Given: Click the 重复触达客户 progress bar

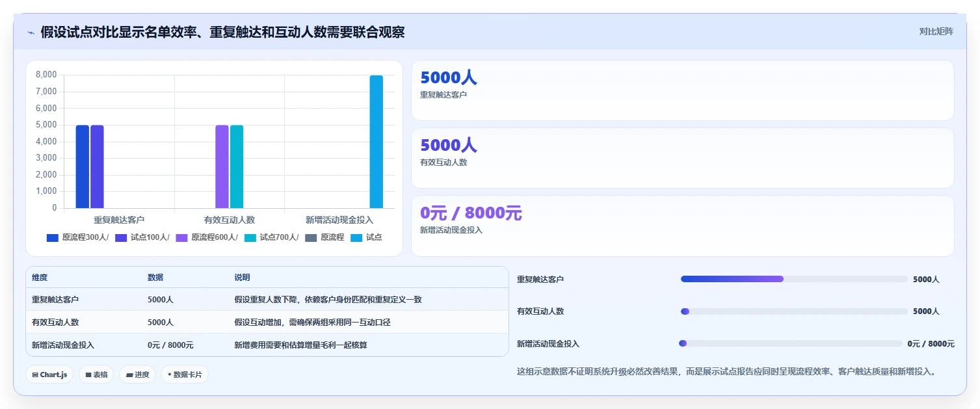Looking at the screenshot, I should tap(794, 279).
